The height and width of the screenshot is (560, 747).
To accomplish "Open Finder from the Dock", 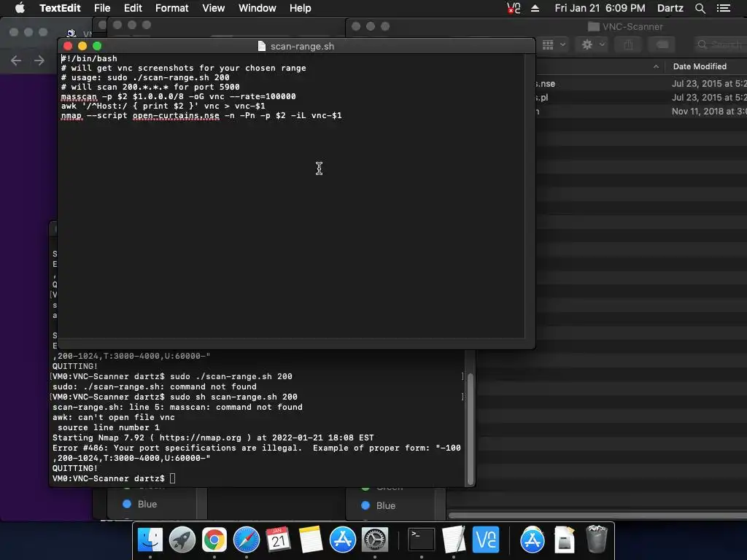I will click(150, 540).
